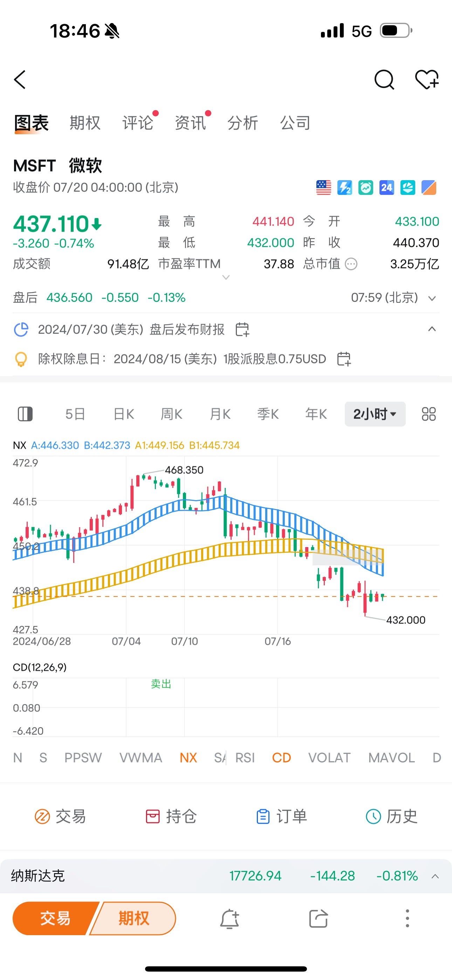
Task: Tap the market cap info bubble icon
Action: click(x=351, y=264)
